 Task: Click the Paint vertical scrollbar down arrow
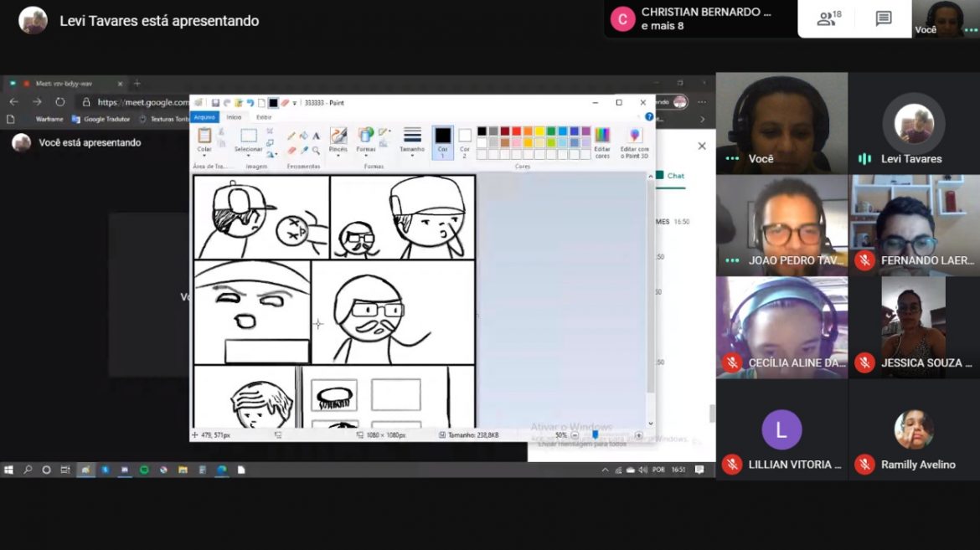651,423
